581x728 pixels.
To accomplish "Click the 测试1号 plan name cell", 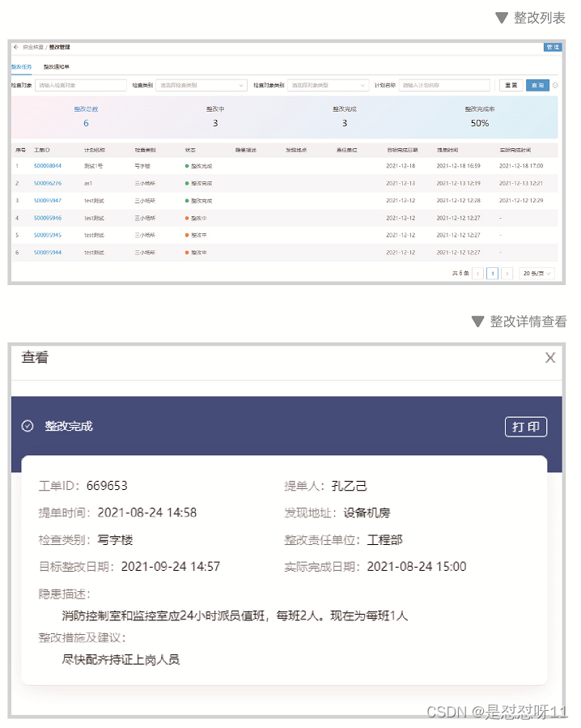I will coord(93,166).
